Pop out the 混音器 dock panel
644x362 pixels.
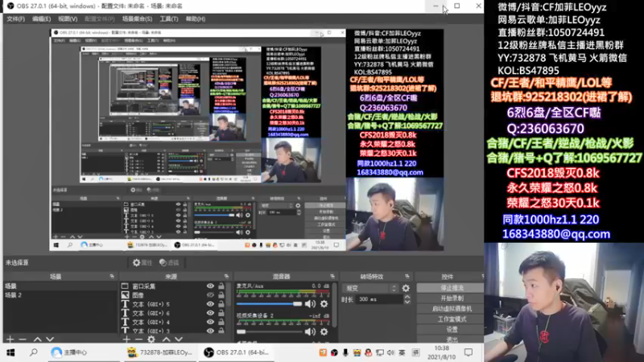click(x=332, y=277)
